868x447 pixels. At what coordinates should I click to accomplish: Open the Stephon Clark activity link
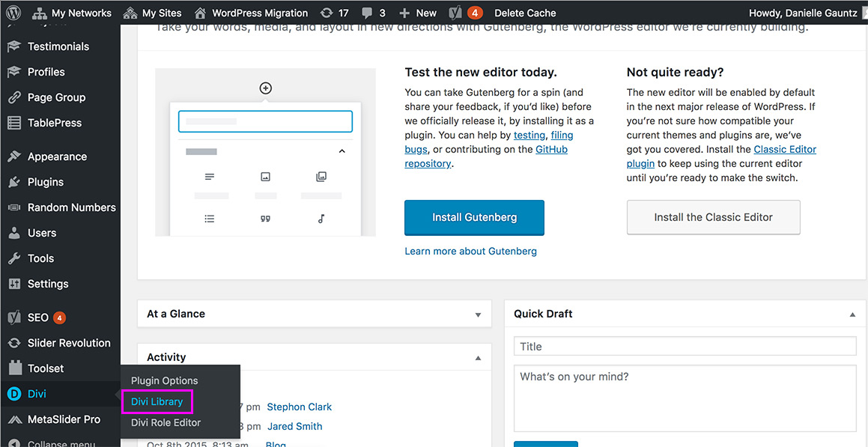click(300, 407)
